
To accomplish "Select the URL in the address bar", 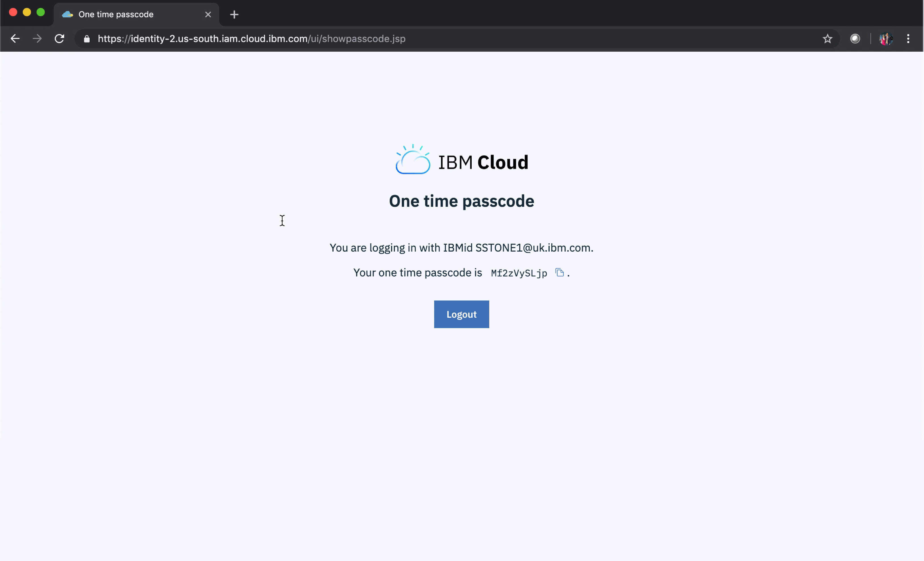I will pyautogui.click(x=251, y=39).
